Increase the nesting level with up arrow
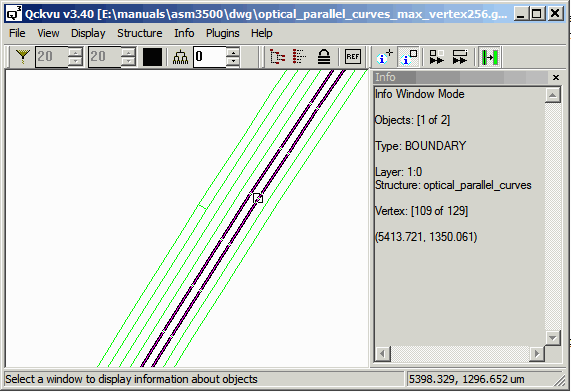This screenshot has width=571, height=392. click(233, 52)
